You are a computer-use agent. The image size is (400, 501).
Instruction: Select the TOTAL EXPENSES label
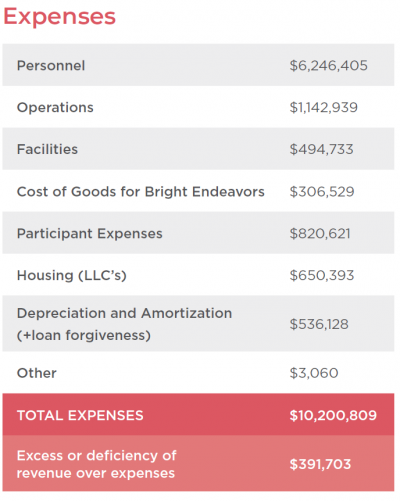pos(80,416)
